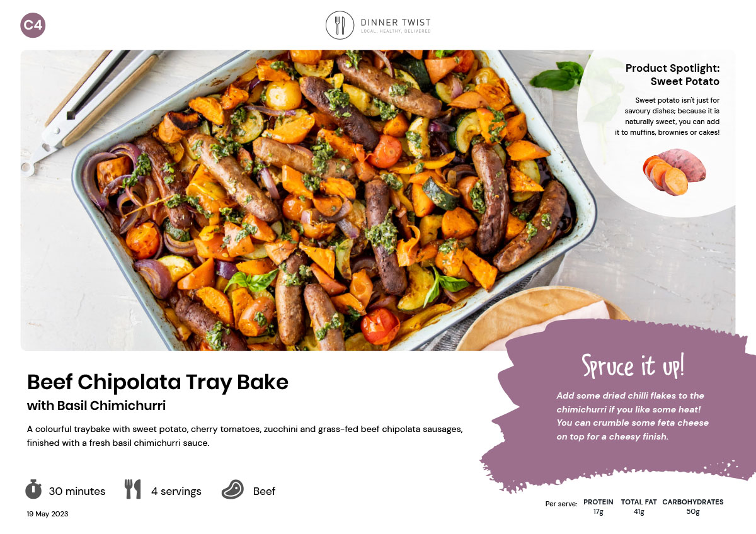Click the PROTEIN 17g nutrition value

598,507
